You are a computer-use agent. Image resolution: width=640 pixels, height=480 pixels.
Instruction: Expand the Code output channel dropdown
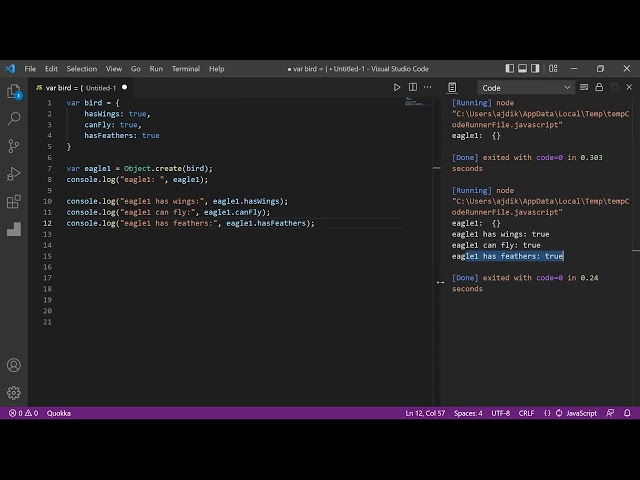click(526, 88)
